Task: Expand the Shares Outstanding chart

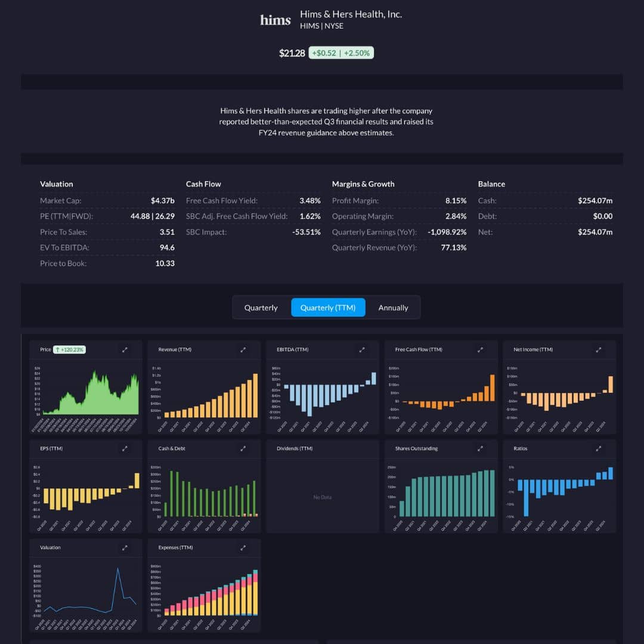Action: click(x=480, y=448)
